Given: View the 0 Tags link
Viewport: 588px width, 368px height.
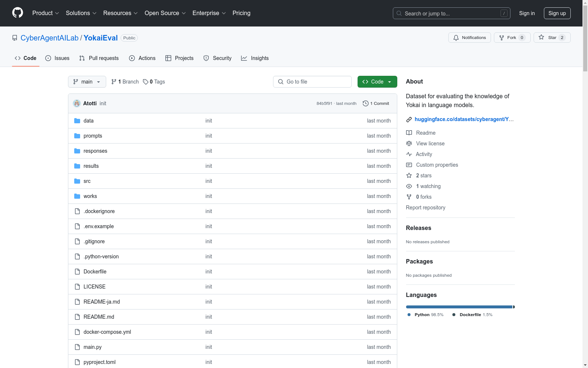Looking at the screenshot, I should pos(154,82).
